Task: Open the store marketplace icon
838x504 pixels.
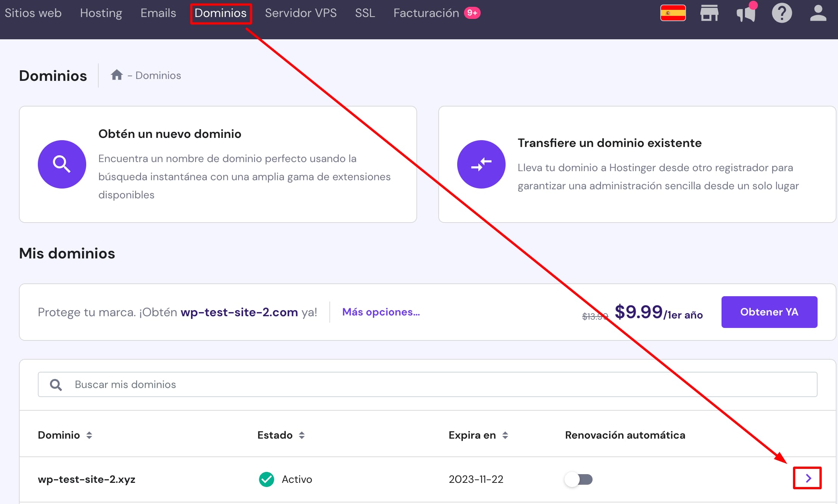Action: [709, 13]
